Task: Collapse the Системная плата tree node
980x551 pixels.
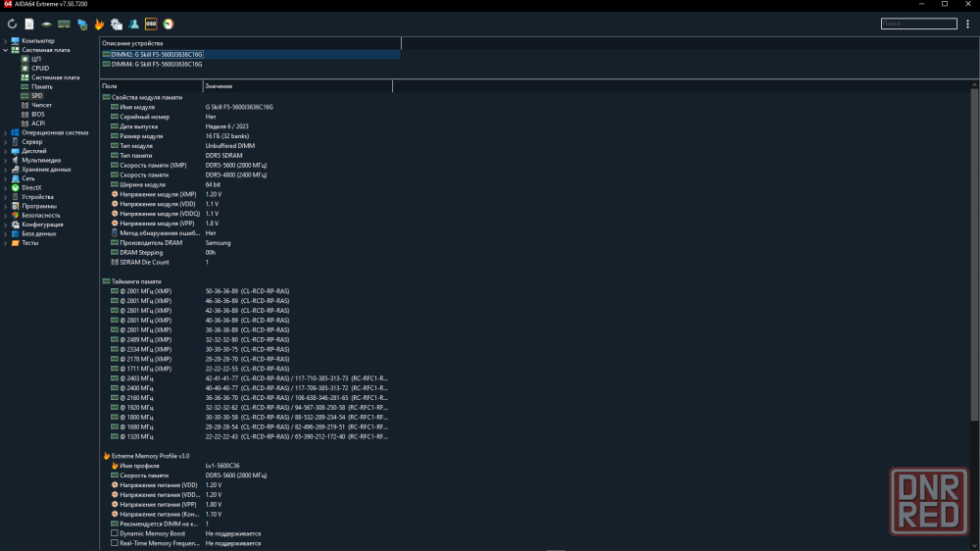Action: tap(6, 50)
